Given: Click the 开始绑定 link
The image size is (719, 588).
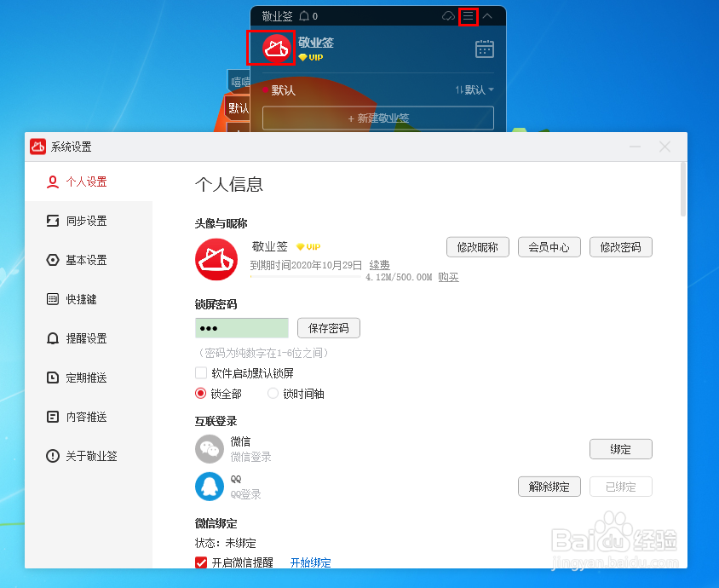Looking at the screenshot, I should (x=311, y=562).
